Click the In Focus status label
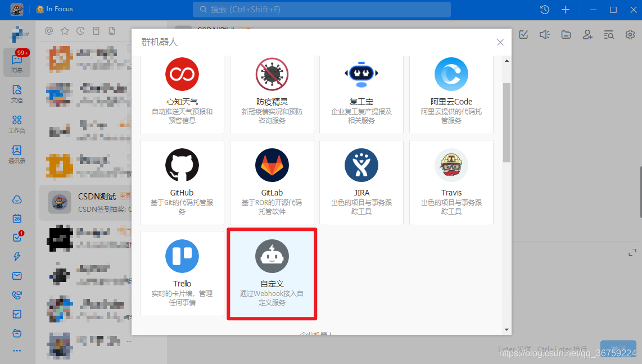The height and width of the screenshot is (364, 642). point(55,9)
